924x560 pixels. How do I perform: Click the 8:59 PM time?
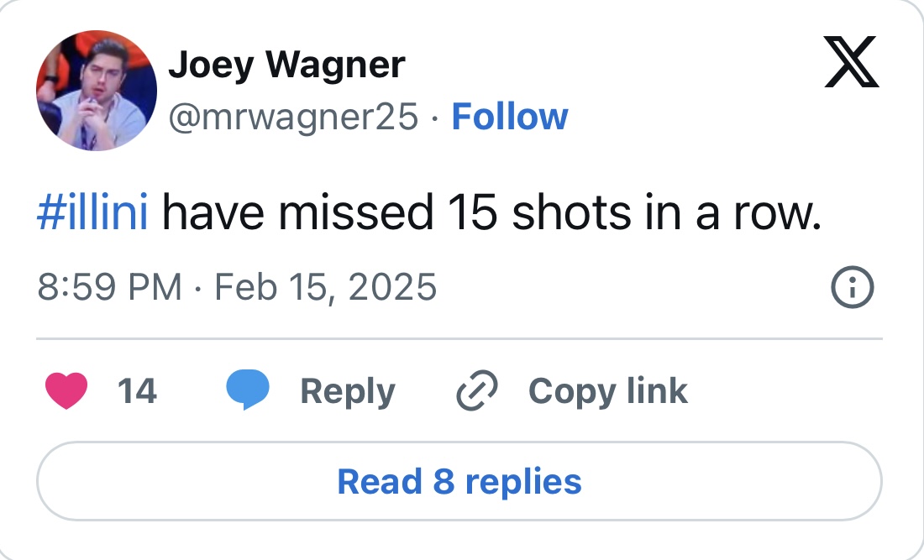[x=109, y=288]
